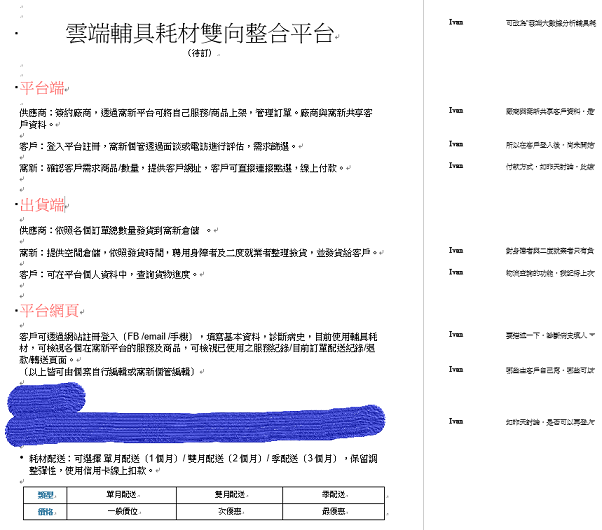Click the bullet item starting 耗材配送
602x530 pixels.
203,464
